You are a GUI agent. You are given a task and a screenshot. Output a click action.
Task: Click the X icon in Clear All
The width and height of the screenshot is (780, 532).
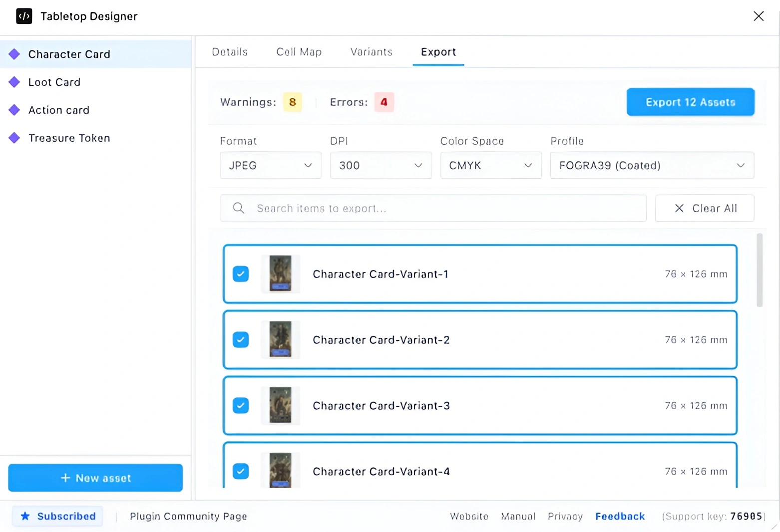coord(679,208)
